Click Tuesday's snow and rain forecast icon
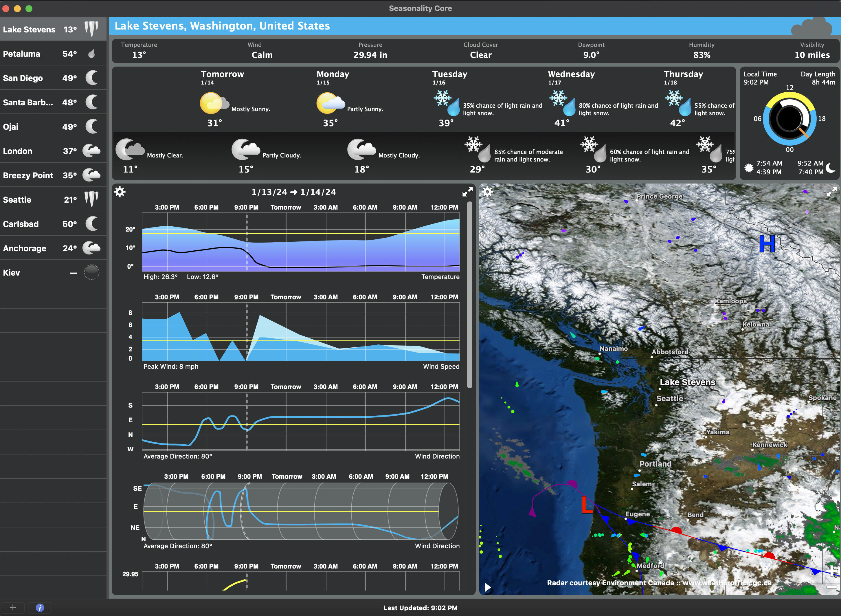This screenshot has width=841, height=616. click(x=447, y=103)
